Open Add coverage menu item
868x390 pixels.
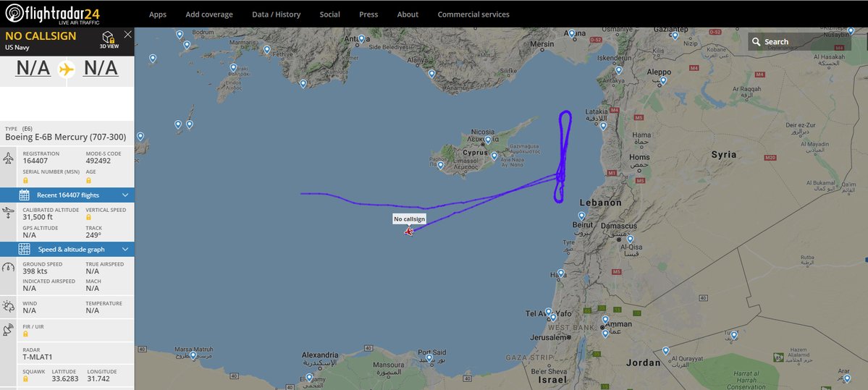point(209,14)
